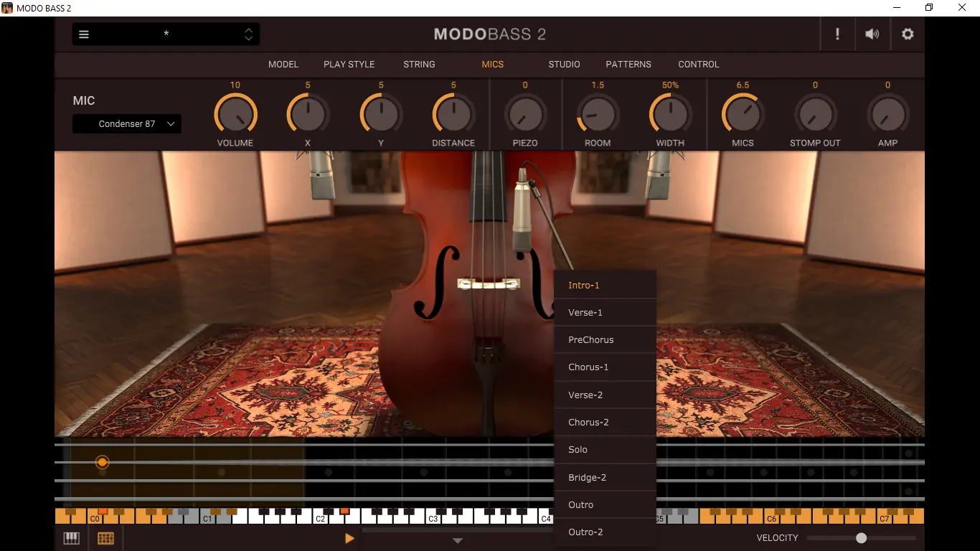Click the VELOCITY slider handle
The width and height of the screenshot is (980, 551).
coord(861,538)
